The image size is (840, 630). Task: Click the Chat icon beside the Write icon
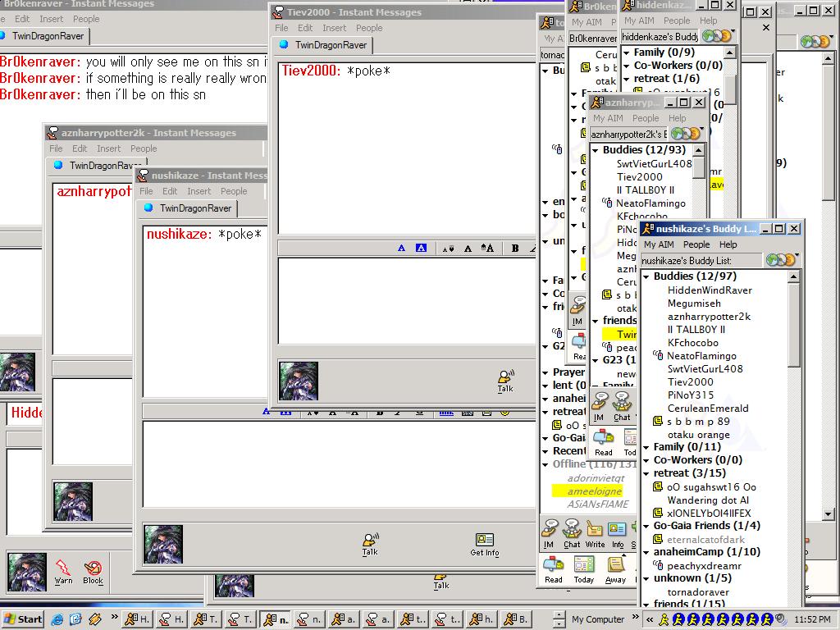click(572, 534)
